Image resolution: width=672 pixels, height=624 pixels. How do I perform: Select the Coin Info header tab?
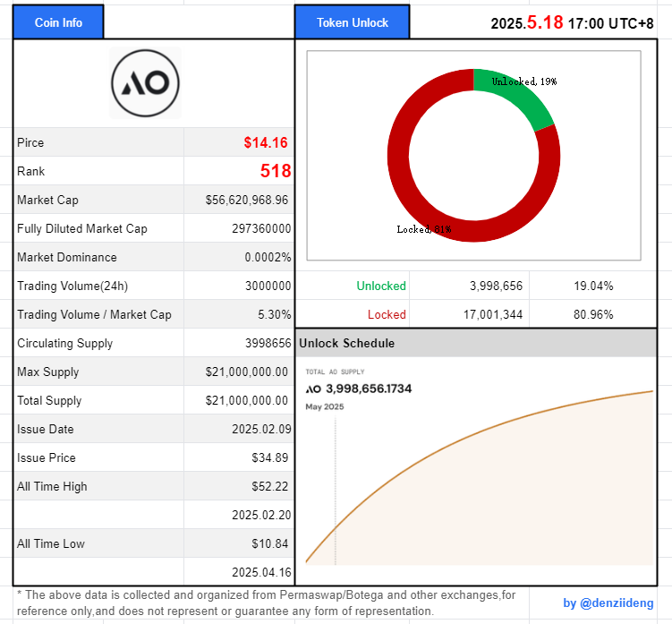[58, 22]
